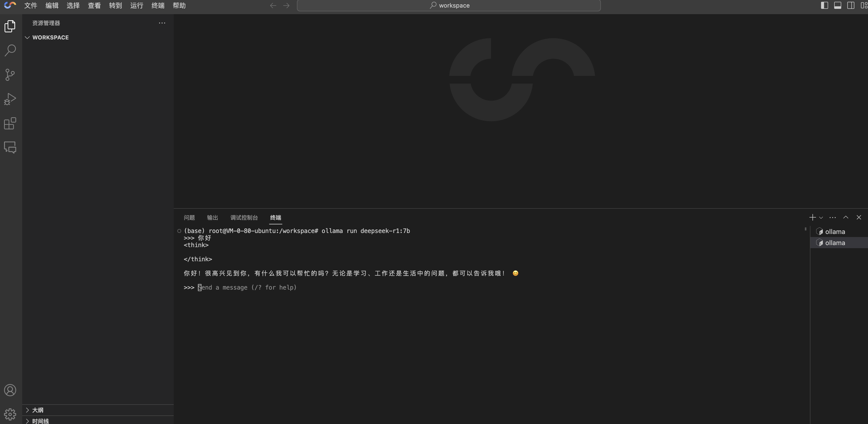Image resolution: width=868 pixels, height=424 pixels.
Task: Toggle the secondary sidebar layout icon
Action: click(851, 5)
